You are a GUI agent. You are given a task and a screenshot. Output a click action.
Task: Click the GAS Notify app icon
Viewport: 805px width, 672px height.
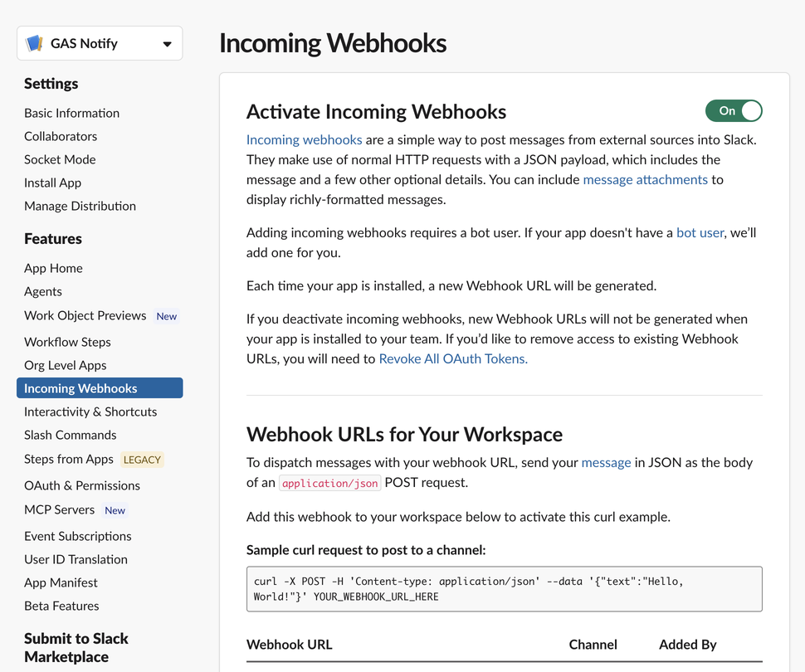(34, 44)
